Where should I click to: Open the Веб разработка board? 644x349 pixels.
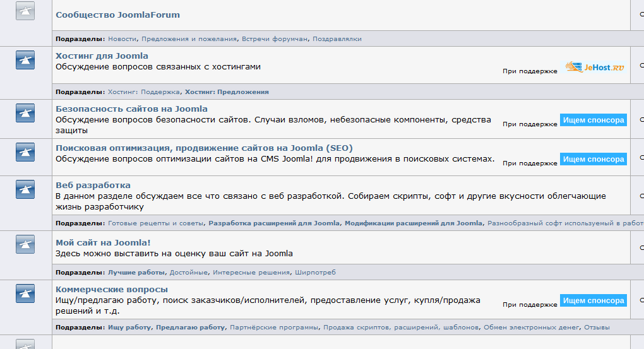click(93, 185)
